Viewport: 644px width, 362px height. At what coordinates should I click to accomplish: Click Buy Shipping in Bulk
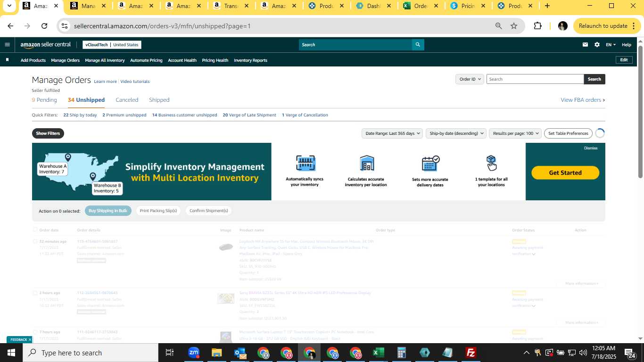pos(108,211)
